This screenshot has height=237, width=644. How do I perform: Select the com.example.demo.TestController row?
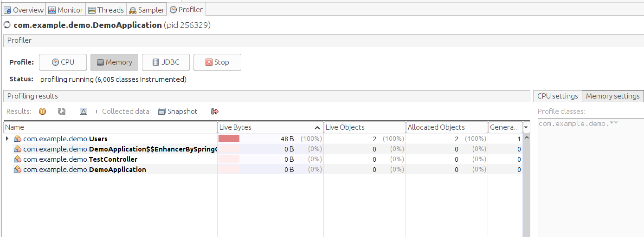coord(263,159)
